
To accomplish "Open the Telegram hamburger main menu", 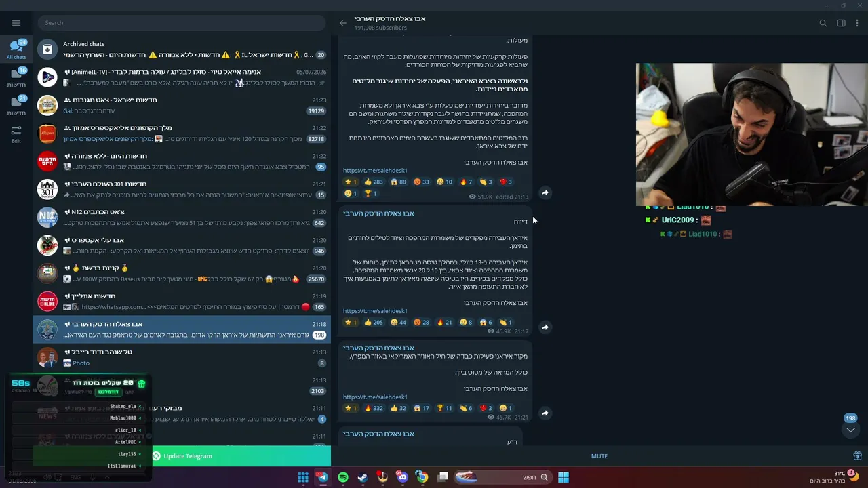I will coord(16,22).
